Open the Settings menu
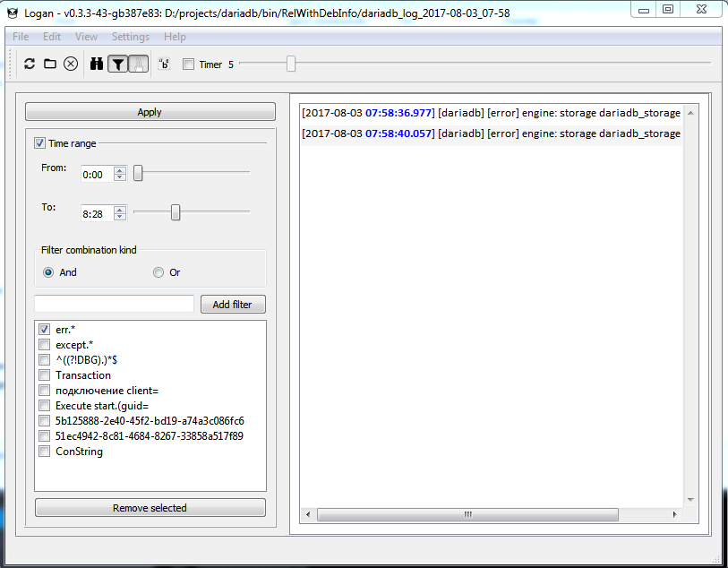 coord(131,36)
